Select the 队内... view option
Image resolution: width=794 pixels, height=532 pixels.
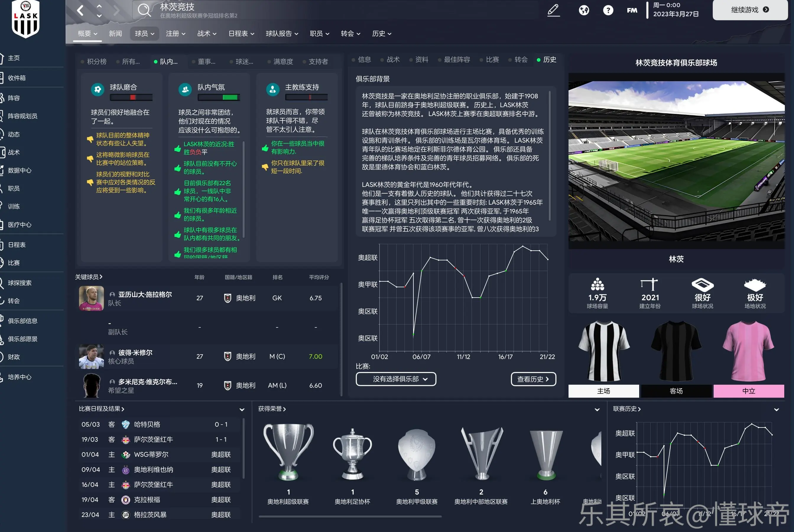[166, 61]
